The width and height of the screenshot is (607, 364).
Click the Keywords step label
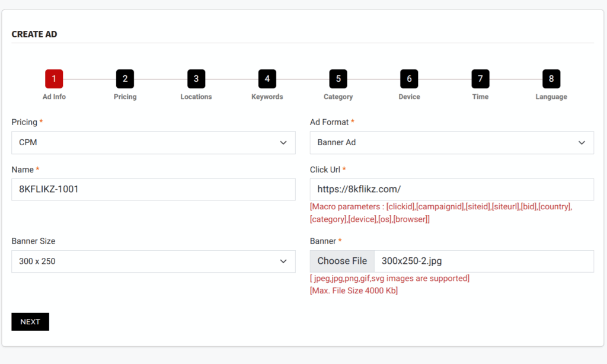pyautogui.click(x=267, y=97)
